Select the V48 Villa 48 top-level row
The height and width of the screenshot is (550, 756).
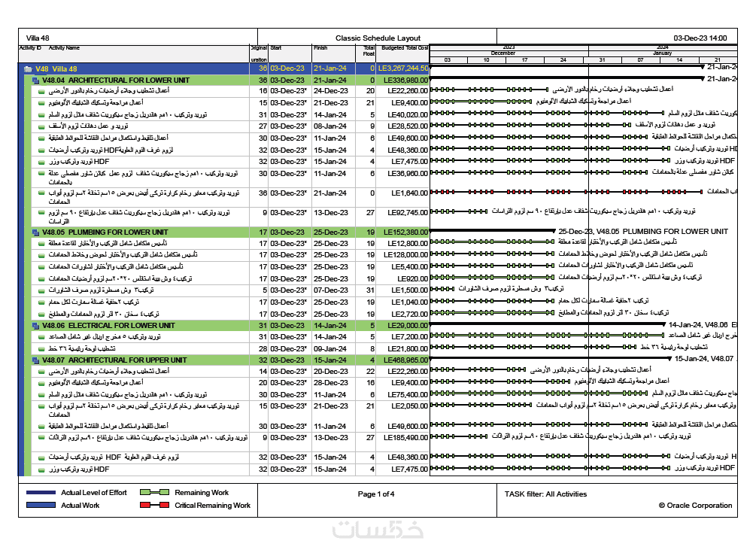tap(223, 69)
